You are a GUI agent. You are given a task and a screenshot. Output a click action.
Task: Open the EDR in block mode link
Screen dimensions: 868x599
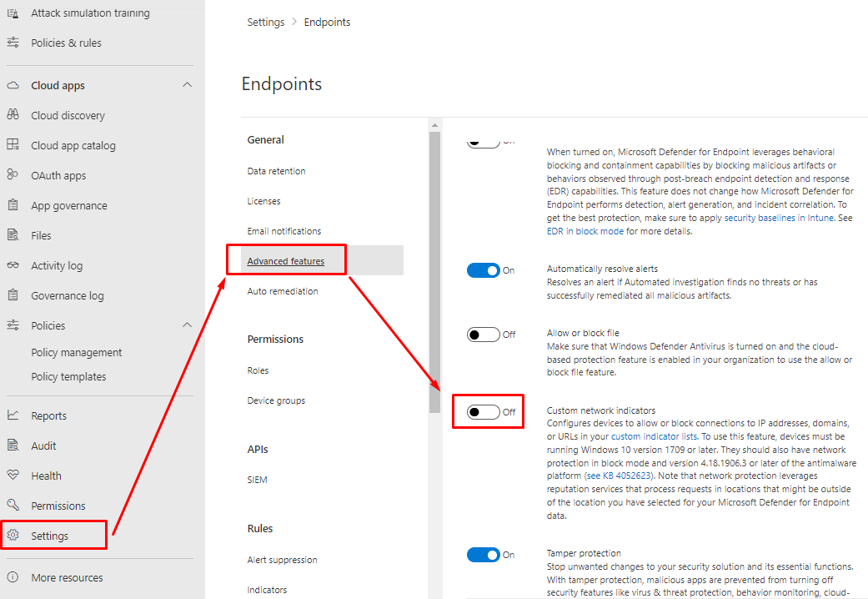click(585, 231)
